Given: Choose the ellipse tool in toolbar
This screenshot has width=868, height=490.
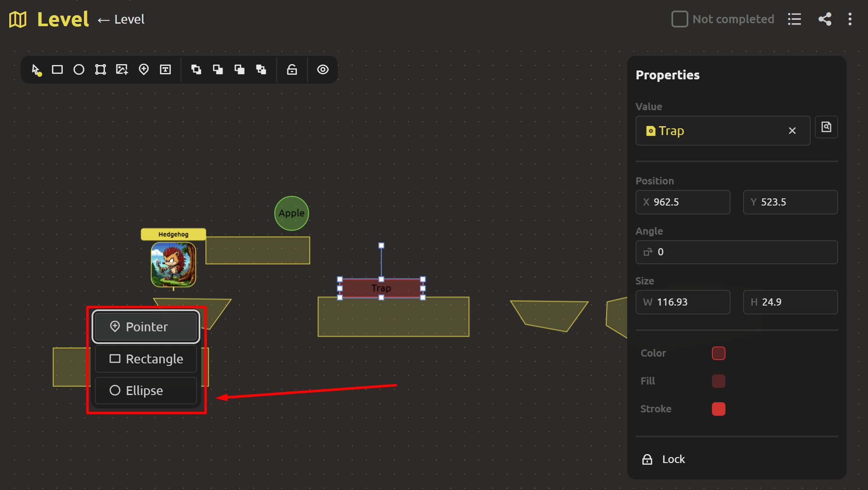Looking at the screenshot, I should pyautogui.click(x=79, y=70).
